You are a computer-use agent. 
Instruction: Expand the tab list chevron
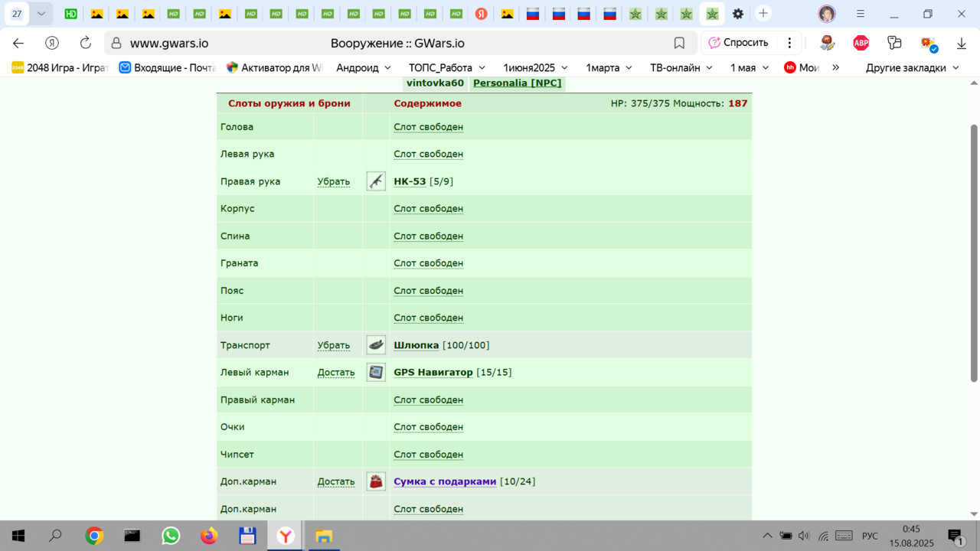(x=41, y=14)
